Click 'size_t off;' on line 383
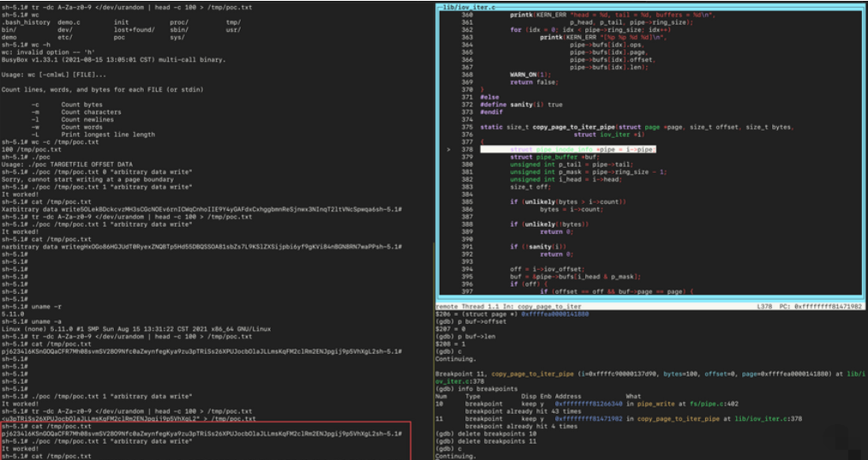Screen dimensions: 868x460 pyautogui.click(x=530, y=187)
